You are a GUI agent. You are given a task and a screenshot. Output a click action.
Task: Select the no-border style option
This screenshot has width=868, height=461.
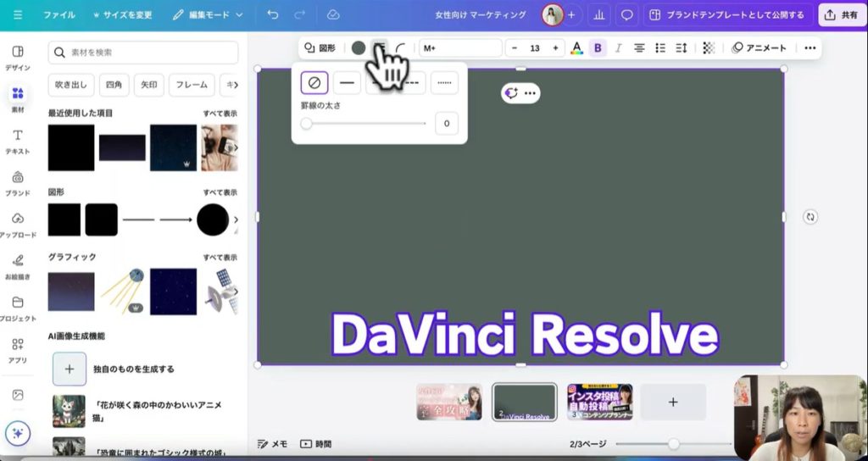[314, 82]
